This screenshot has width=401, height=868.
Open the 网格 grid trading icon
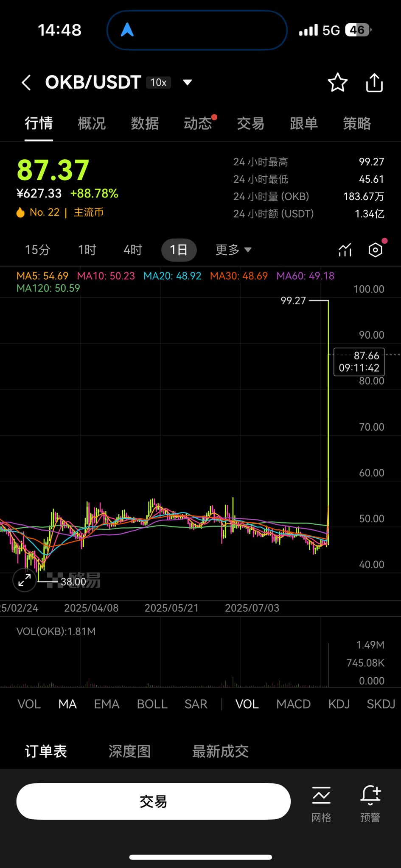point(321,795)
